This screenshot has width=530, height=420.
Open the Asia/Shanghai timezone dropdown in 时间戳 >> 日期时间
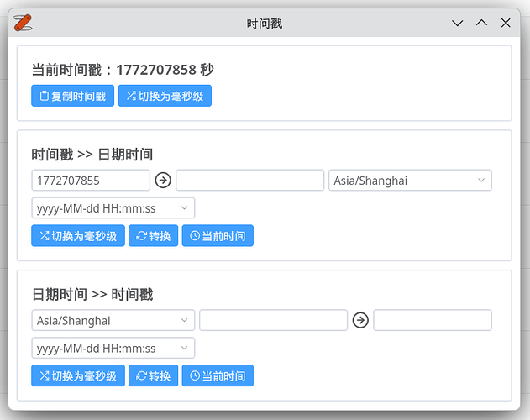tap(410, 181)
